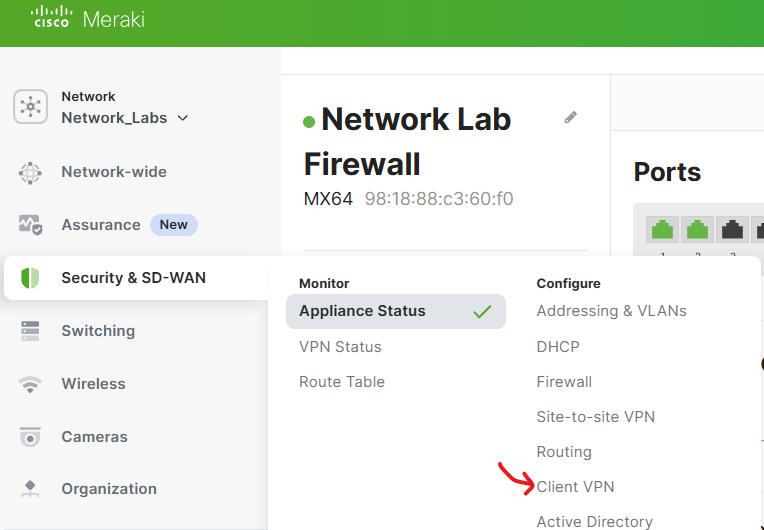764x530 pixels.
Task: Click the Assurance New badge
Action: click(173, 225)
